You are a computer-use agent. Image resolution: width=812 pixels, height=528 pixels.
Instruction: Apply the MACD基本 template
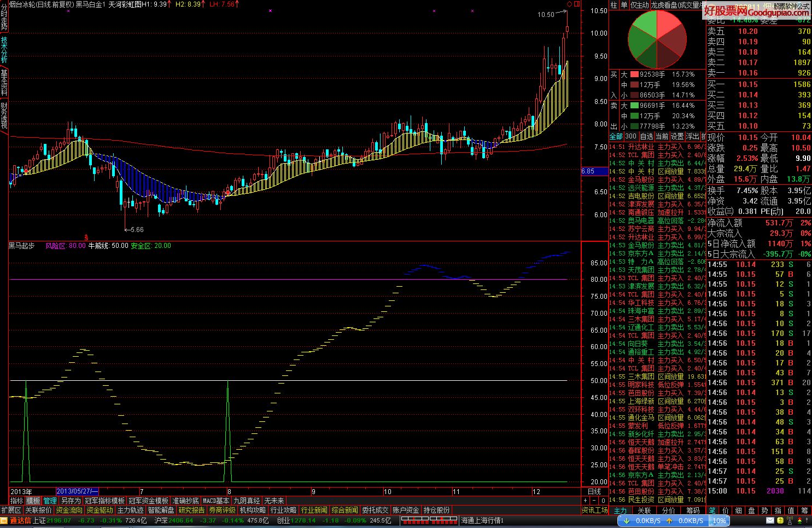pyautogui.click(x=216, y=501)
